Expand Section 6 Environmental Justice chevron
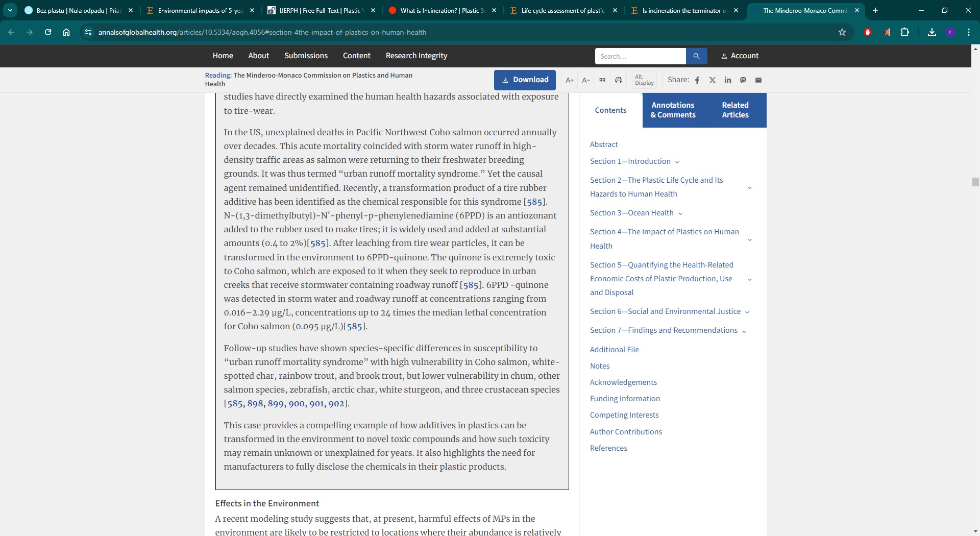 [x=747, y=312]
